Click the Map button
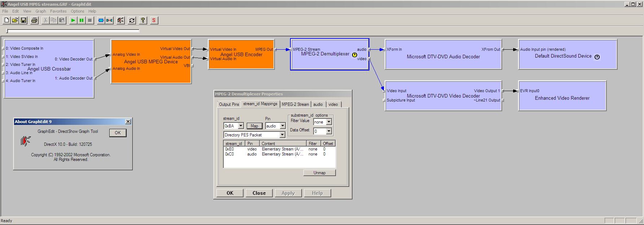 coord(254,126)
